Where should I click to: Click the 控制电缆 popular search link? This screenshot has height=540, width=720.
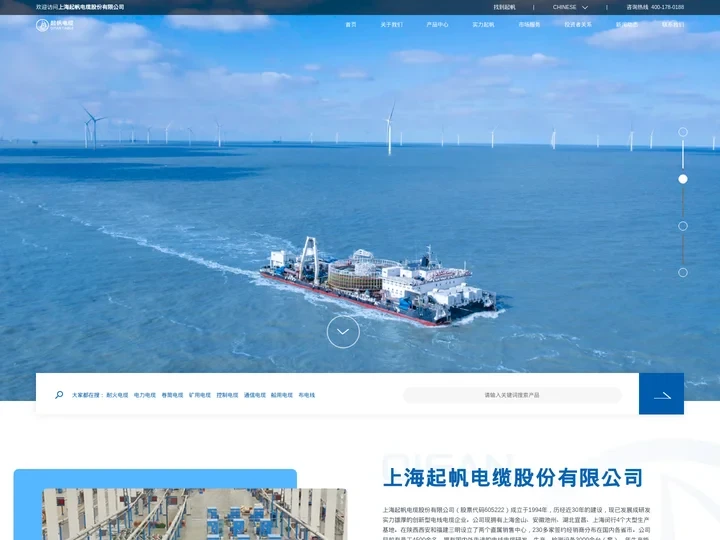pyautogui.click(x=227, y=395)
